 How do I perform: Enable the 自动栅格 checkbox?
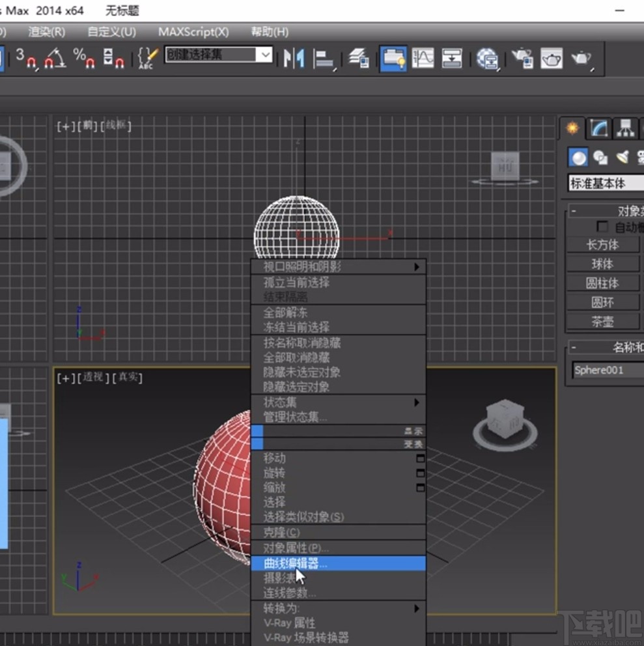602,226
